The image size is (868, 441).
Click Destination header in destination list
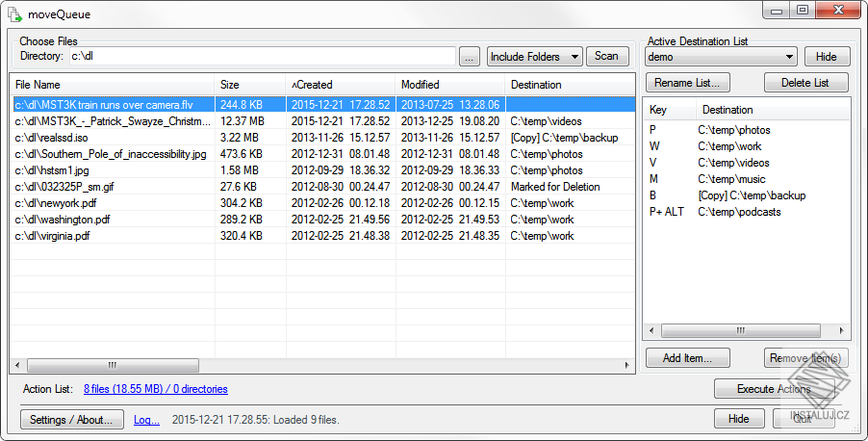pyautogui.click(x=772, y=110)
